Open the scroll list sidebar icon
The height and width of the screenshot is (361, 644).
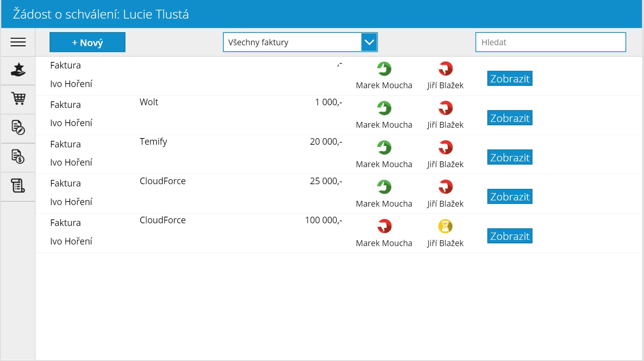tap(18, 186)
